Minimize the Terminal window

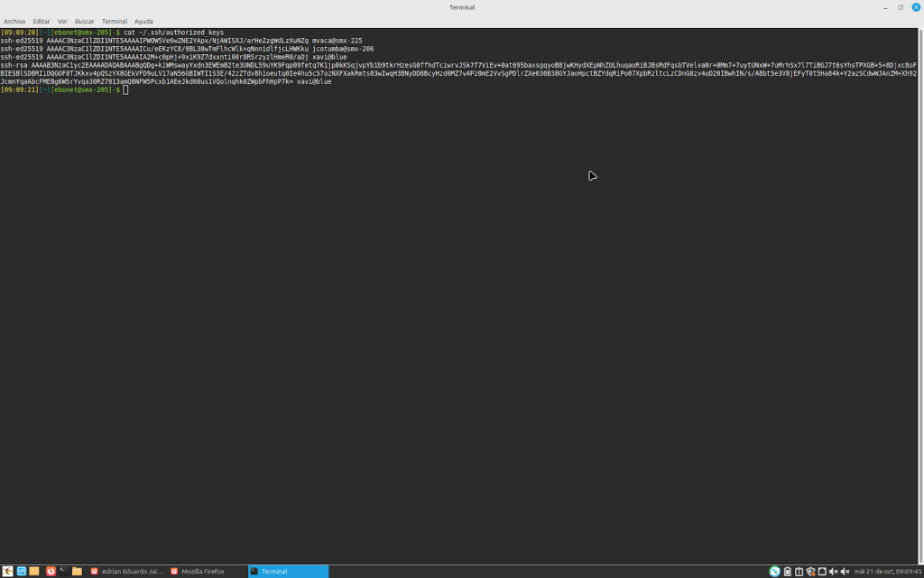[x=886, y=7]
